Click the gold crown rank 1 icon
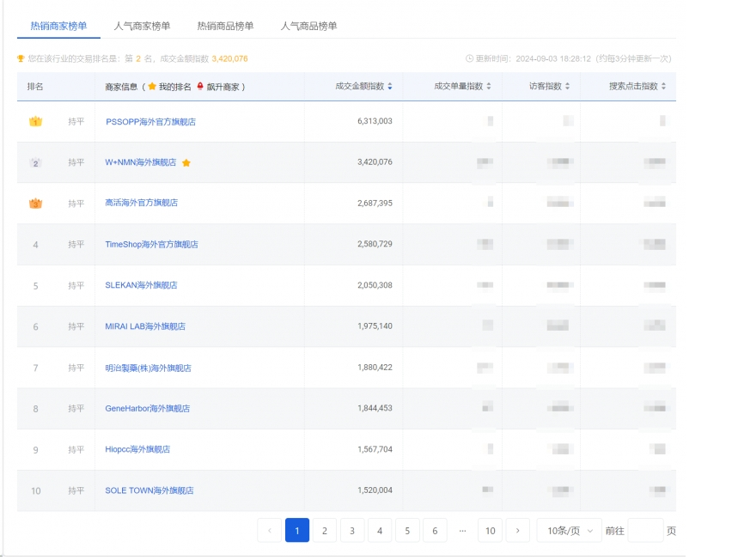 click(36, 121)
